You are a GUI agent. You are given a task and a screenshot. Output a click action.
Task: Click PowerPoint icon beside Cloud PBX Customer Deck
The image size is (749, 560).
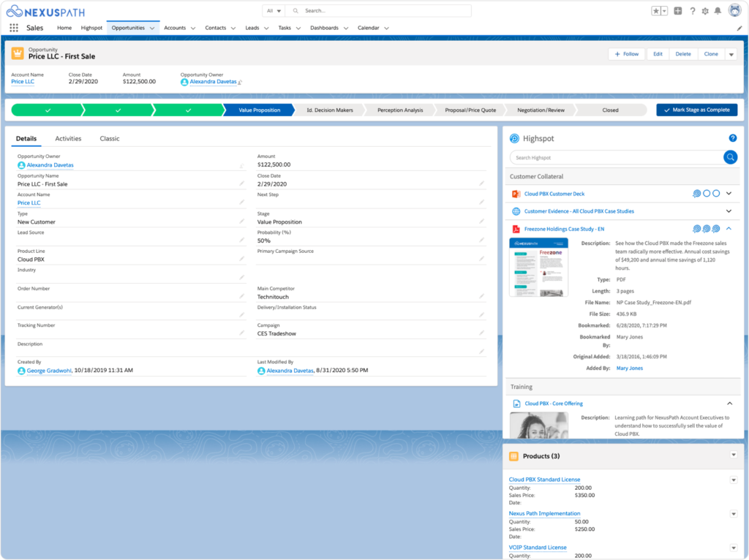coord(516,194)
